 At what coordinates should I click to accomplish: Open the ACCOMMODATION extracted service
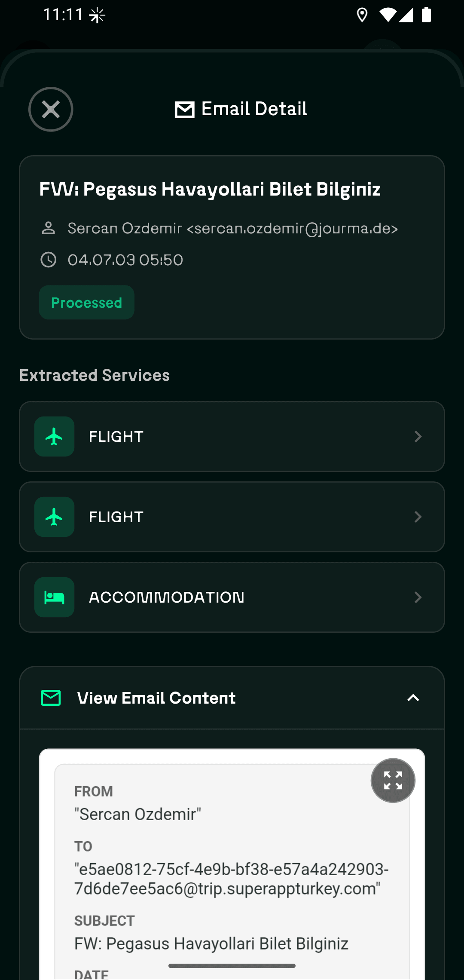pos(232,597)
